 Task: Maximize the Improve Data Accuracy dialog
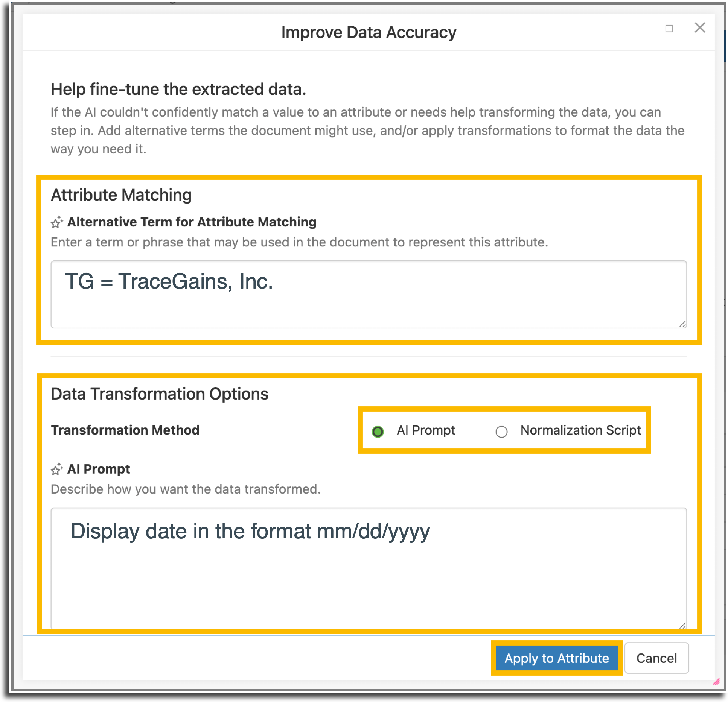coord(669,29)
